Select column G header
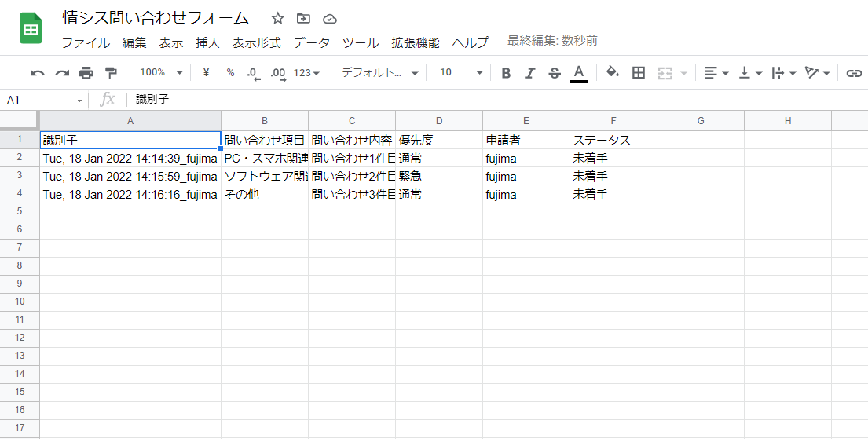Image resolution: width=868 pixels, height=439 pixels. click(701, 121)
